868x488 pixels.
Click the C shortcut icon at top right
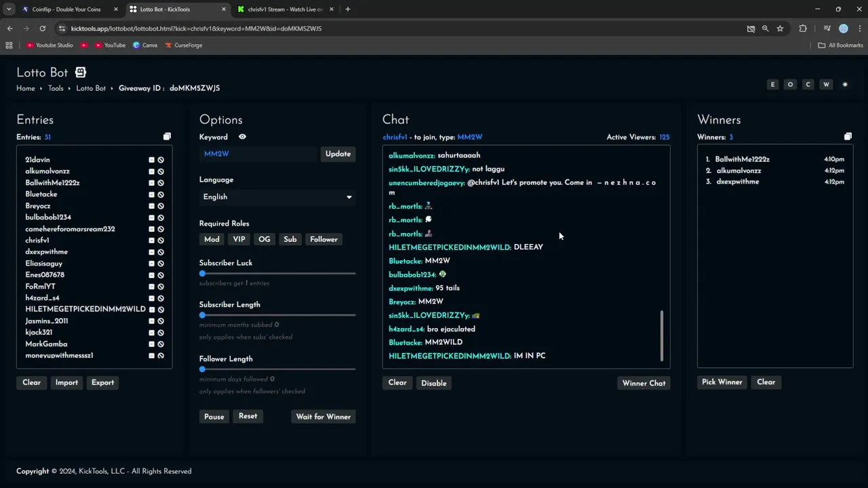click(808, 85)
